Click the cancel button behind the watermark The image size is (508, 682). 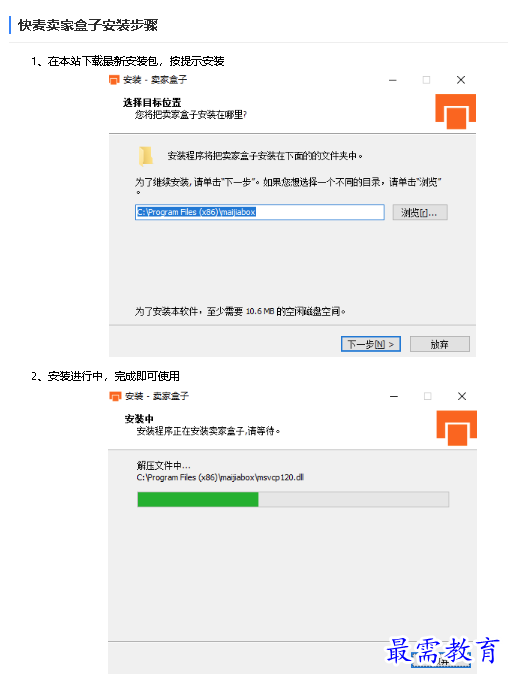click(441, 660)
